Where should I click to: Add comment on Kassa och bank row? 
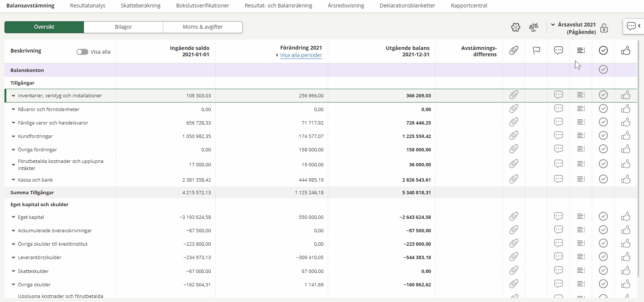[558, 179]
